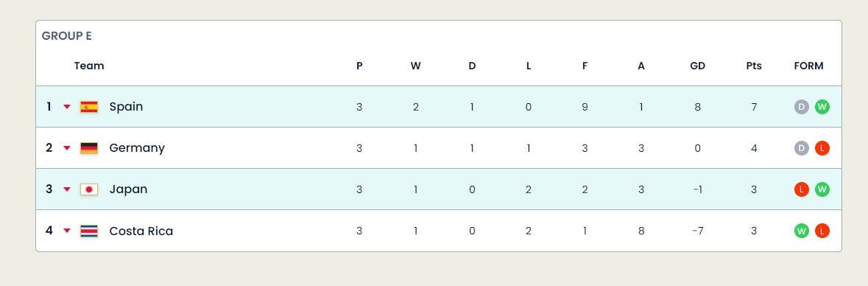Image resolution: width=868 pixels, height=286 pixels.
Task: Click Costa Rica's green W form badge
Action: [x=802, y=231]
